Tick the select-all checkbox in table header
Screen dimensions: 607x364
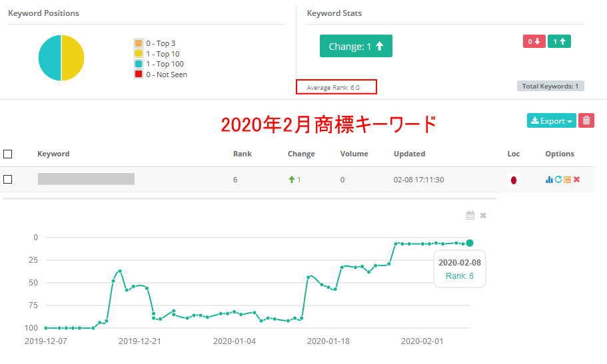click(8, 154)
